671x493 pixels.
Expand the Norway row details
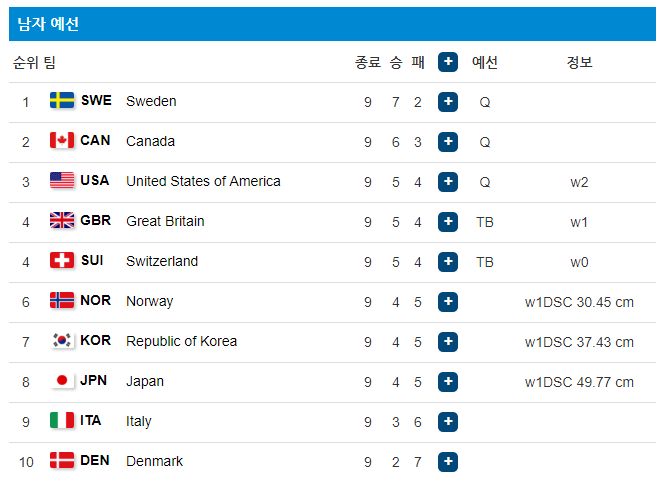[448, 301]
